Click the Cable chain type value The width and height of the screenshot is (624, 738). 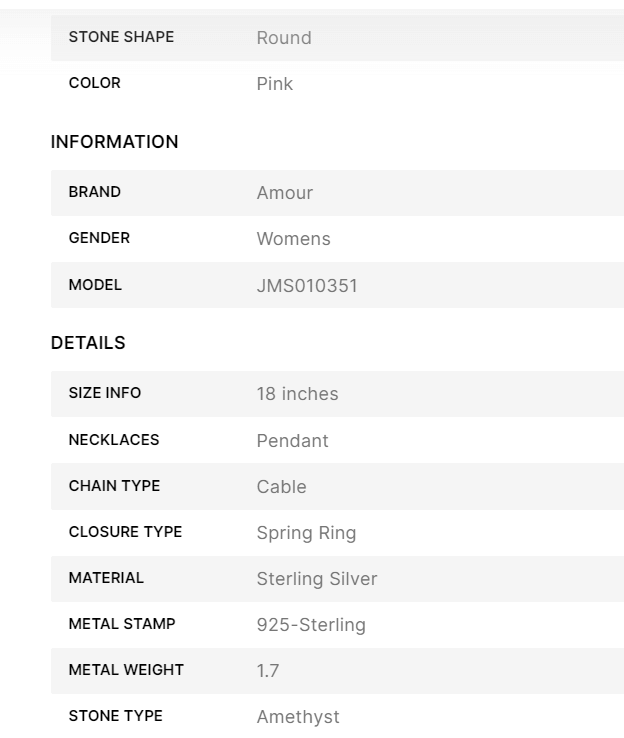281,487
